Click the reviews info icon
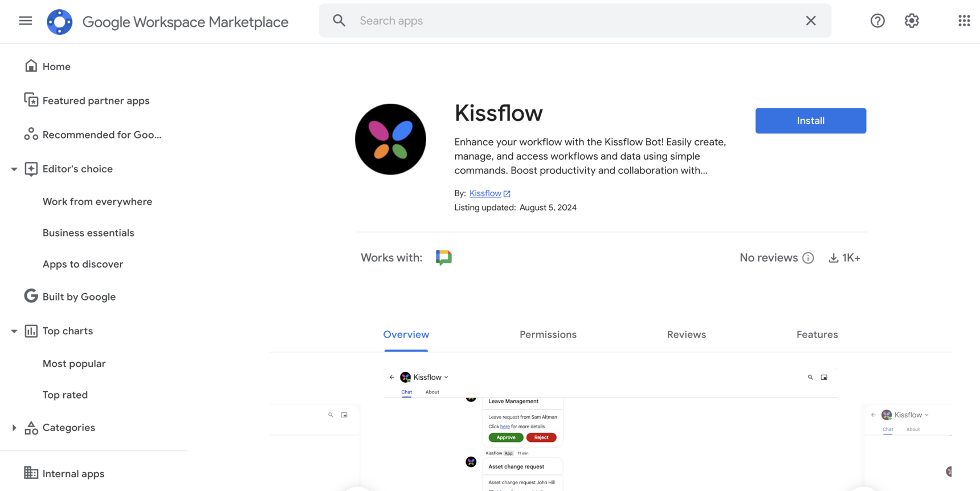Screen dimensions: 980x491 point(808,258)
